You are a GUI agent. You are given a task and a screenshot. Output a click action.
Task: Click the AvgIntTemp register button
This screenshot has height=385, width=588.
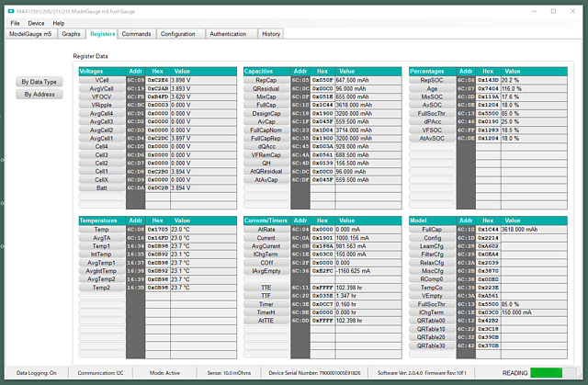point(102,271)
